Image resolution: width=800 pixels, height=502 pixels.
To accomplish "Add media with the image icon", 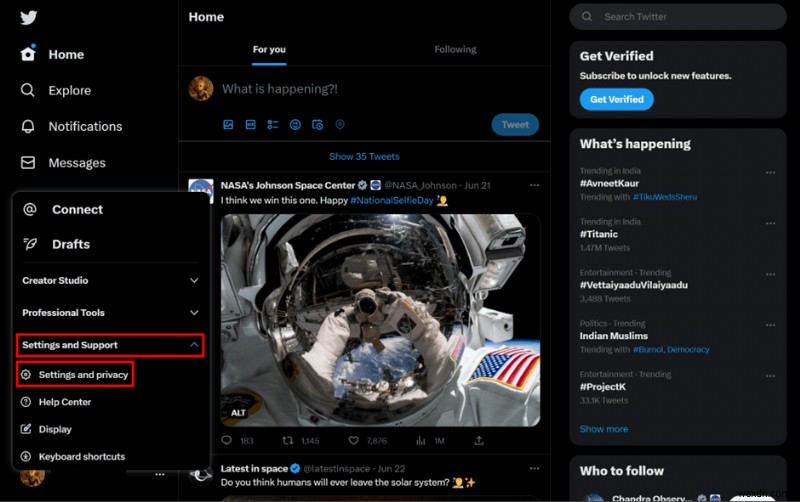I will [x=228, y=124].
